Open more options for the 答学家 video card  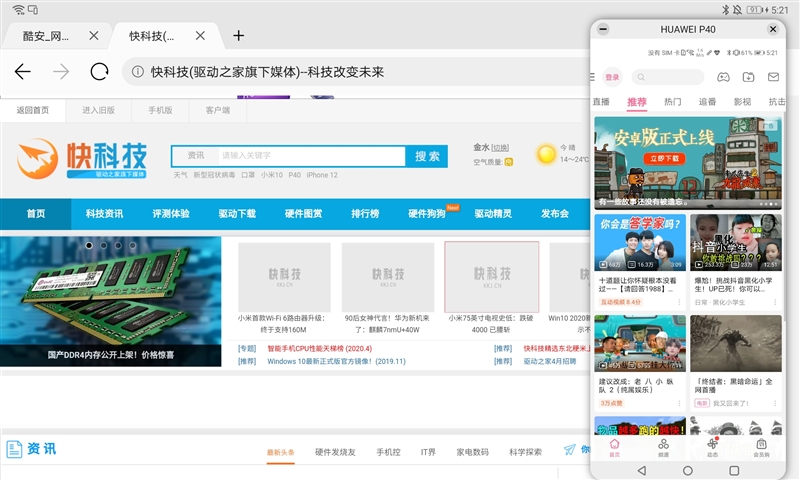click(680, 301)
